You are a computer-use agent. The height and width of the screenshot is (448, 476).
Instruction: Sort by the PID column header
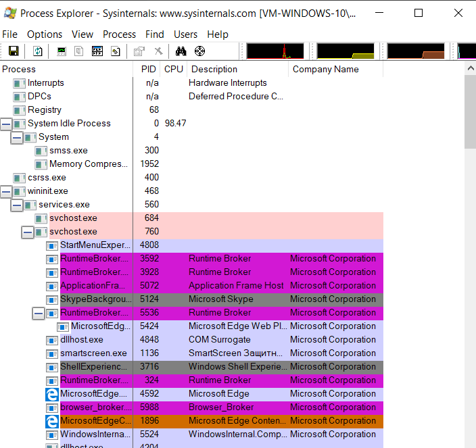[x=146, y=69]
